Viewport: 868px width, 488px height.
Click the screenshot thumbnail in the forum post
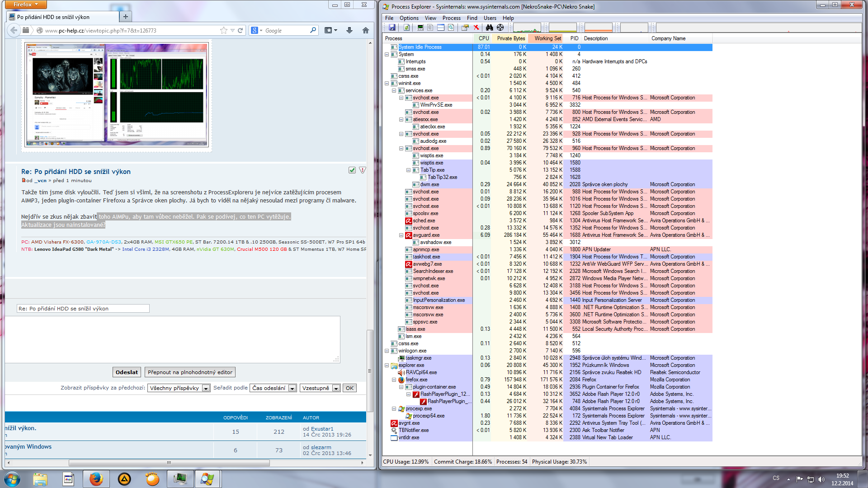117,95
